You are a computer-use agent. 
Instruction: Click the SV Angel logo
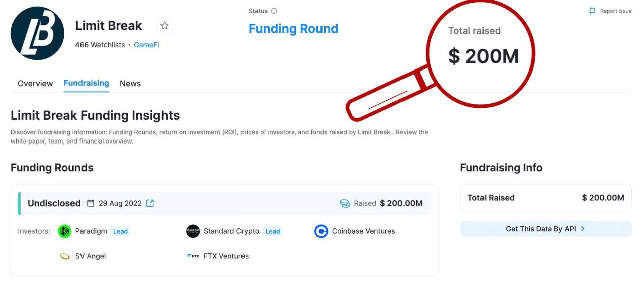point(65,256)
